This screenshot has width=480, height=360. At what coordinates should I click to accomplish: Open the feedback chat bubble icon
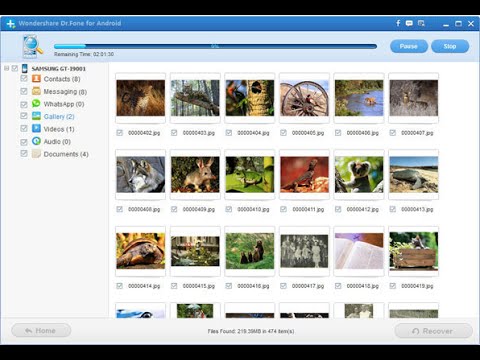click(409, 23)
